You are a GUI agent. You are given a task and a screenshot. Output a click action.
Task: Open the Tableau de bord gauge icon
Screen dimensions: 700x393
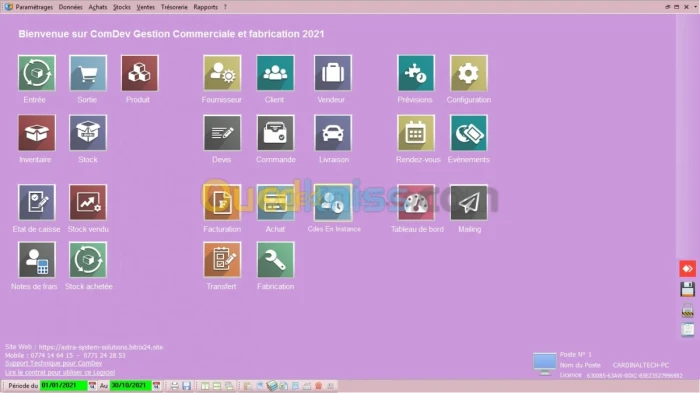pyautogui.click(x=416, y=202)
